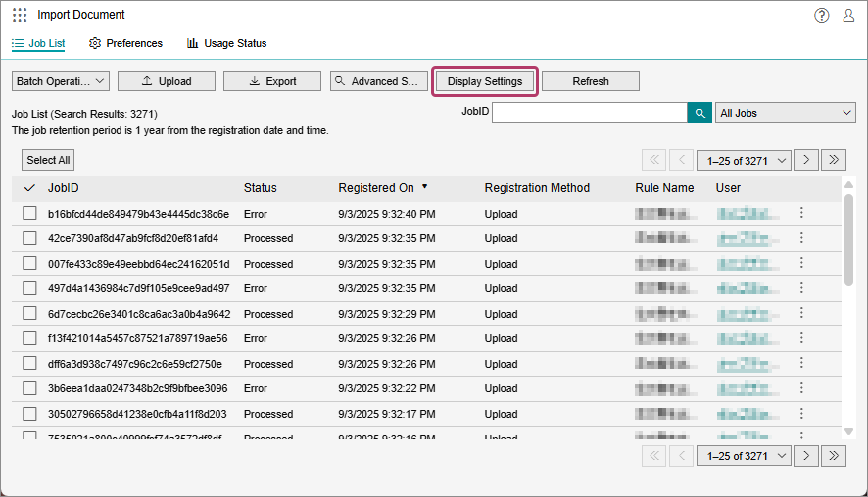868x497 pixels.
Task: Click the Select All button
Action: [x=48, y=160]
